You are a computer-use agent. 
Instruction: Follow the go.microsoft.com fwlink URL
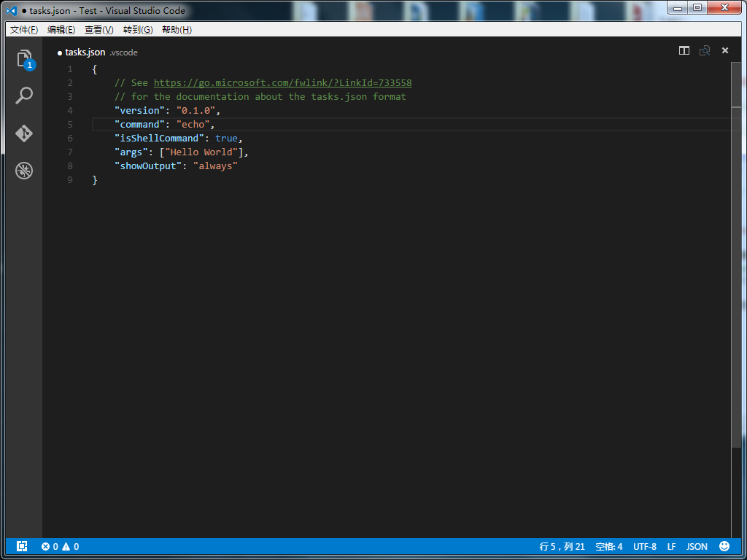pyautogui.click(x=282, y=83)
